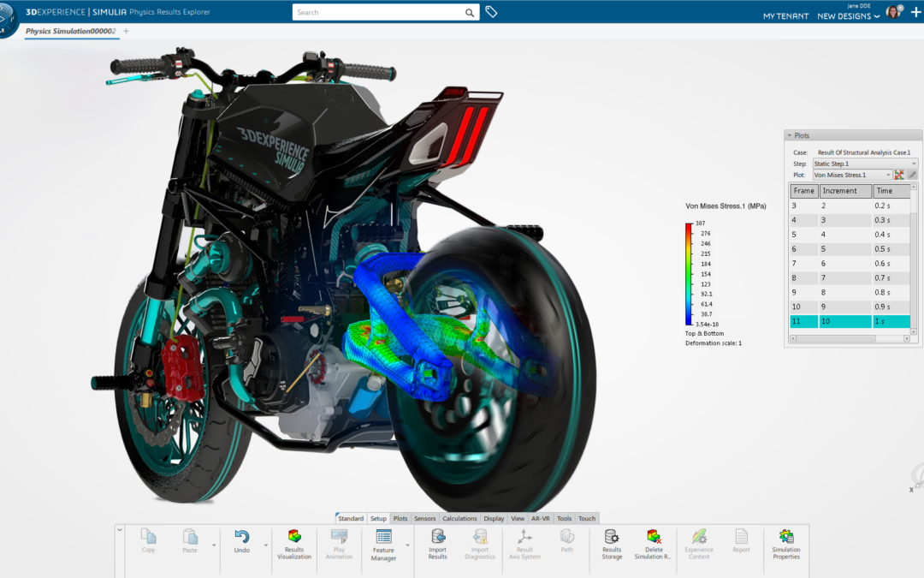Viewport: 924px width, 578px height.
Task: Select frame 6 row at 0.5 s
Action: coord(850,249)
